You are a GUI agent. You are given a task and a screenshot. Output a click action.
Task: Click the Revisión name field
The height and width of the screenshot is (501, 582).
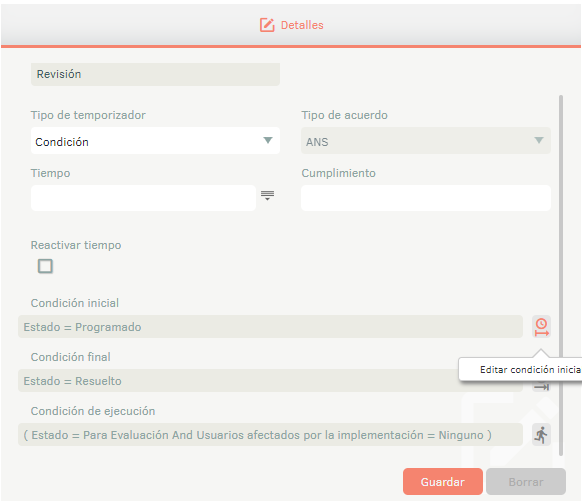[155, 74]
